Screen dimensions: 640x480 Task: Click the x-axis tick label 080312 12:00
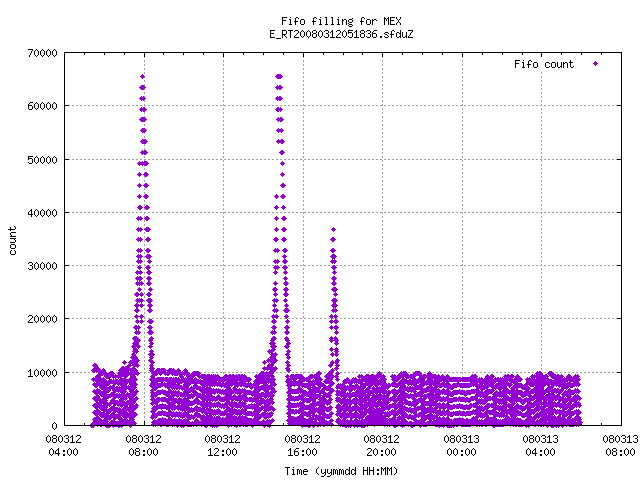tap(222, 446)
